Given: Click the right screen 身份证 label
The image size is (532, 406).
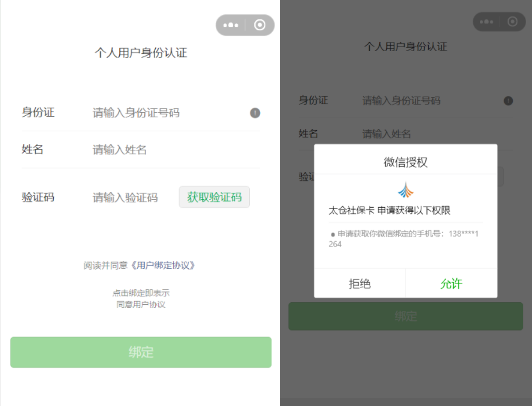Looking at the screenshot, I should [x=314, y=100].
